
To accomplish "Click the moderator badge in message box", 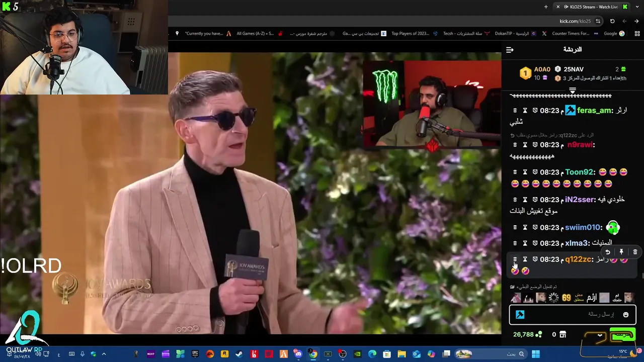I will click(x=520, y=315).
